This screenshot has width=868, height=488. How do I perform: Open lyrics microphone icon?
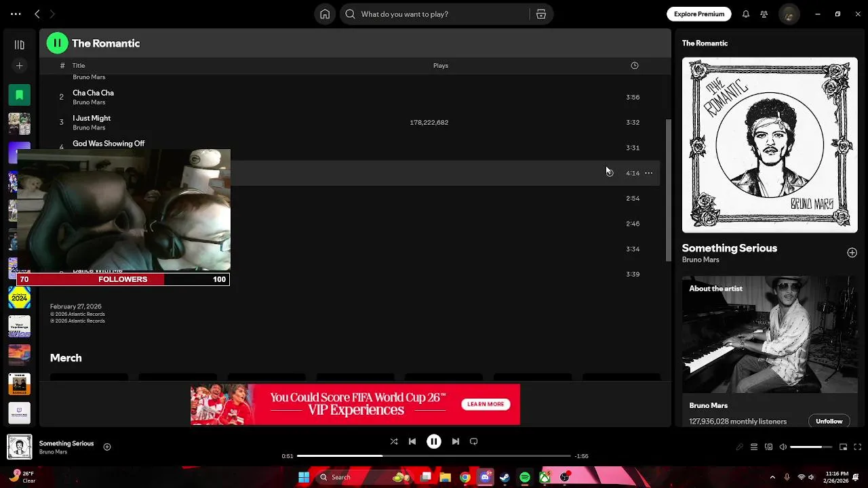[x=740, y=447]
